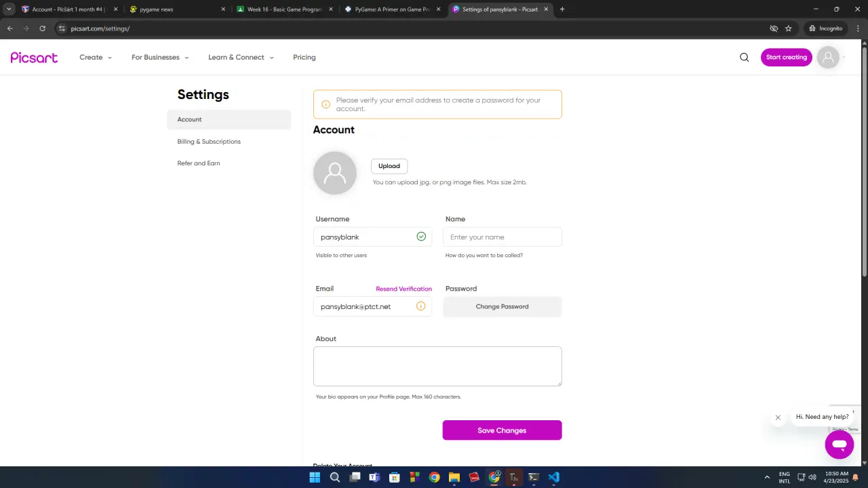868x488 pixels.
Task: Click Resend Verification link
Action: 403,289
